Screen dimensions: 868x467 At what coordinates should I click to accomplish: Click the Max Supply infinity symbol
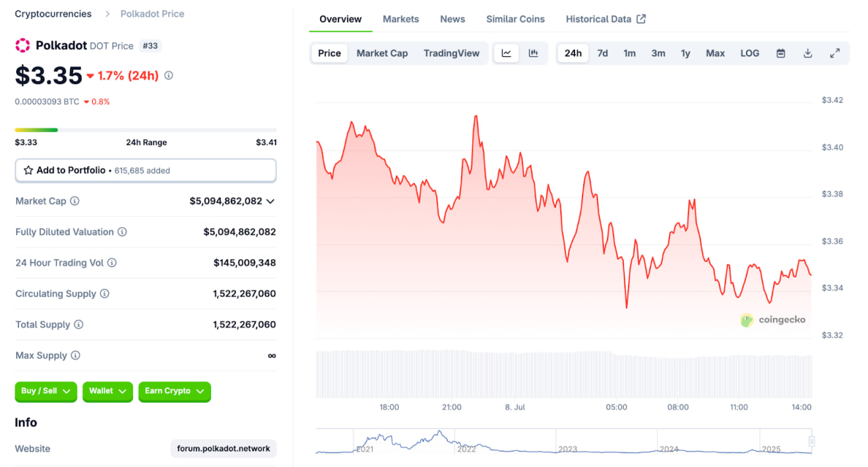pyautogui.click(x=272, y=356)
